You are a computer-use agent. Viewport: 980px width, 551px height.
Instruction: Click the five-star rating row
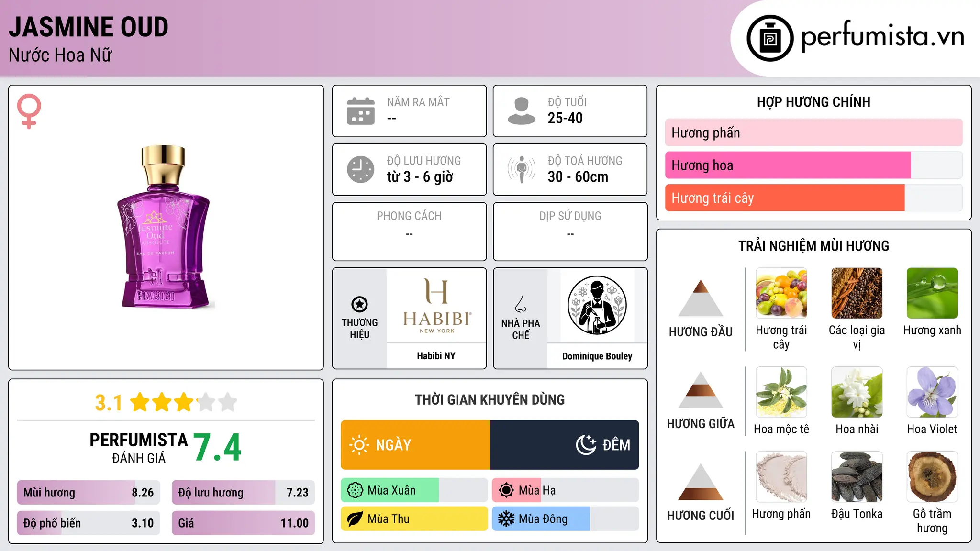[x=184, y=402]
